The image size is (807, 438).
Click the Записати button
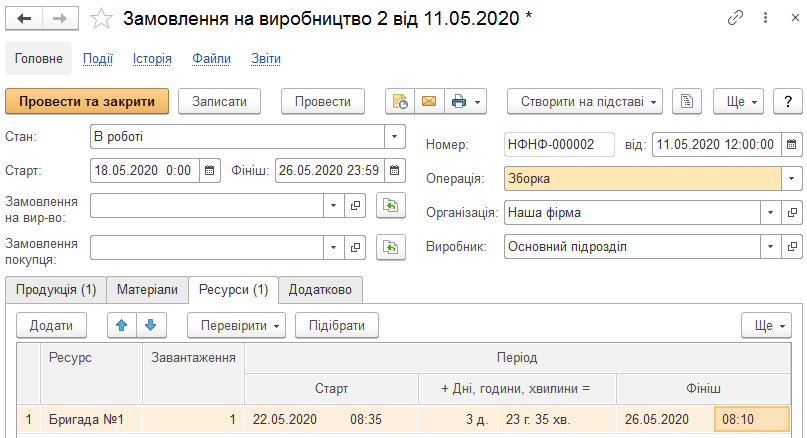tap(219, 101)
